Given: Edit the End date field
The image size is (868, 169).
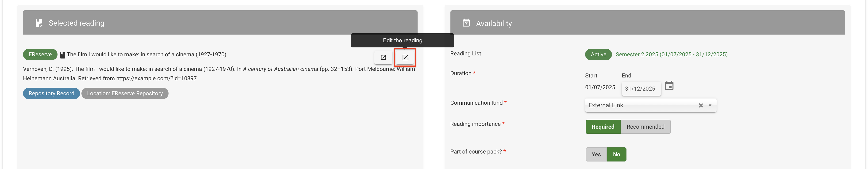Looking at the screenshot, I should tap(640, 88).
